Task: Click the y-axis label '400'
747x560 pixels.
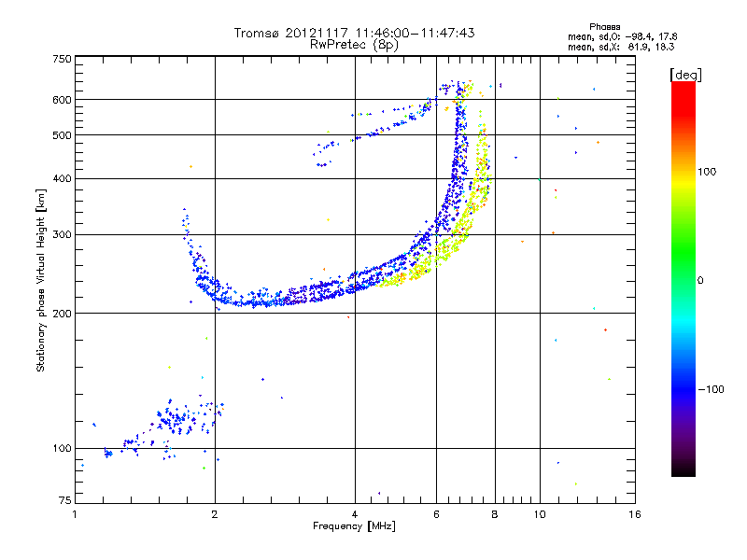Action: [x=62, y=179]
